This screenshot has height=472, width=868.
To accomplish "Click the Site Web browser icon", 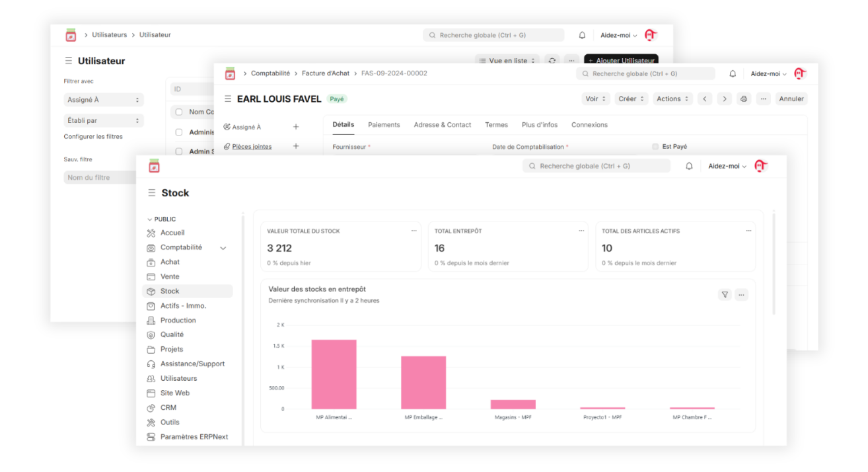I will pos(151,393).
